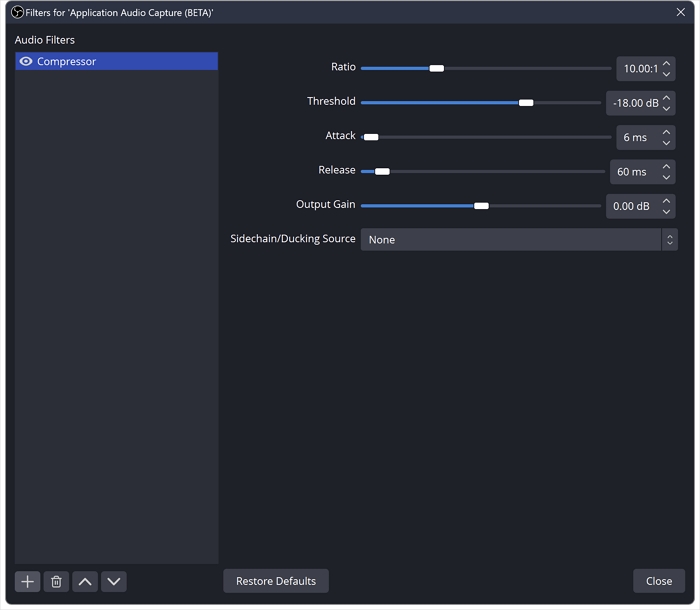Increase Ratio value with up stepper arrow
Image resolution: width=700 pixels, height=610 pixels.
coord(667,63)
